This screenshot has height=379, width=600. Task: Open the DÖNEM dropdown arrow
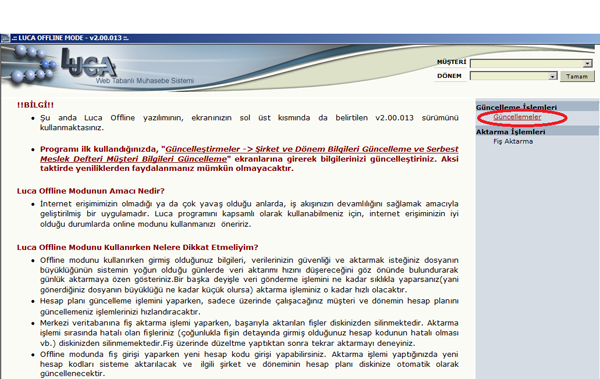click(552, 76)
